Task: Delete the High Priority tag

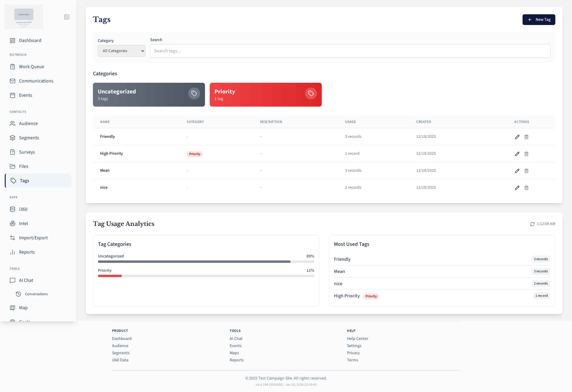Action: (x=526, y=154)
